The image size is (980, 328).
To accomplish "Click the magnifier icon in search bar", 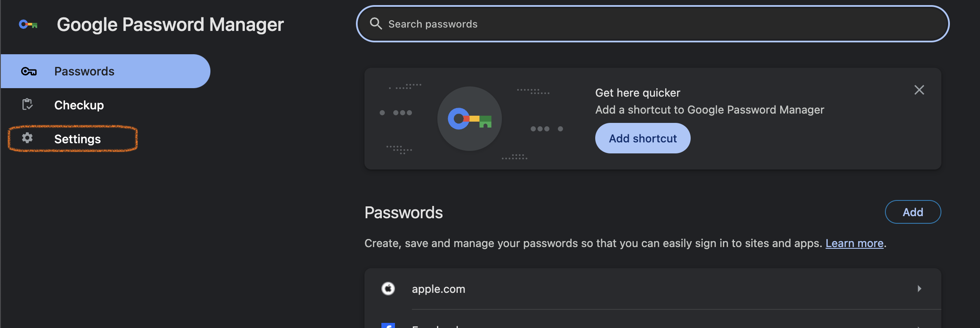I will pos(376,24).
